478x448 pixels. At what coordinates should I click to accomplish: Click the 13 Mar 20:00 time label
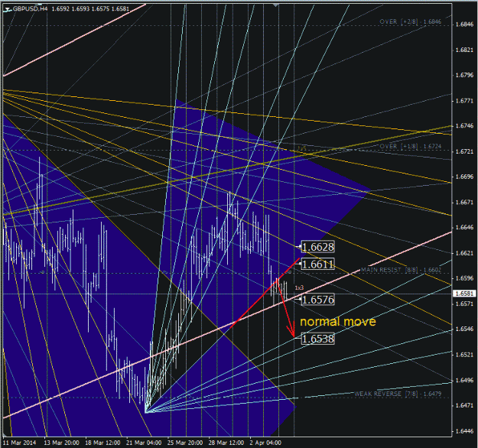[61, 443]
